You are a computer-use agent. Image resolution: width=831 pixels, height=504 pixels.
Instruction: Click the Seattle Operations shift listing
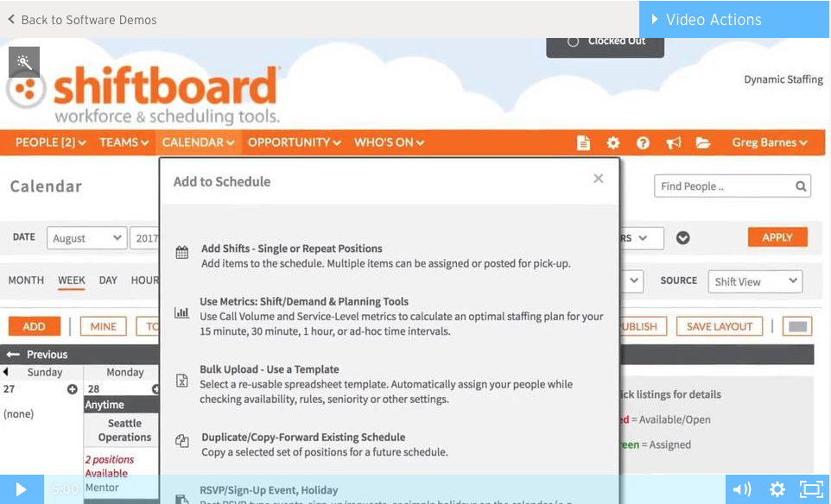point(124,431)
